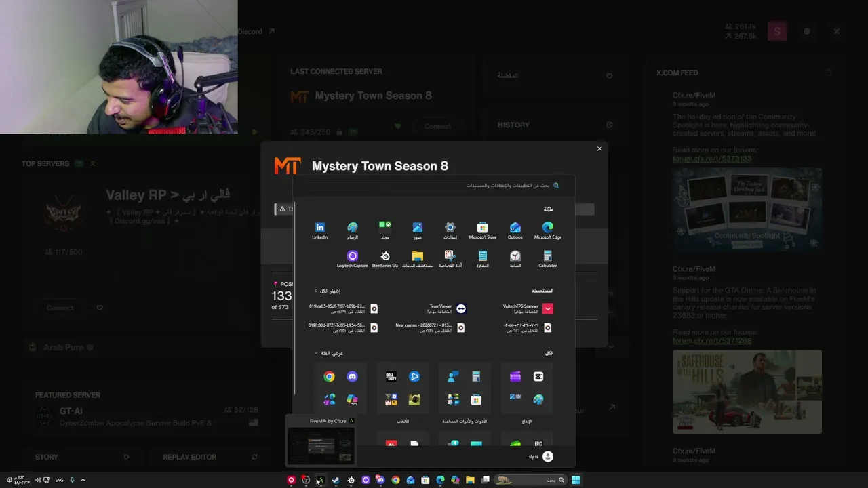Open LinkedIn from the pinned Start apps
This screenshot has height=488, width=868.
[319, 230]
